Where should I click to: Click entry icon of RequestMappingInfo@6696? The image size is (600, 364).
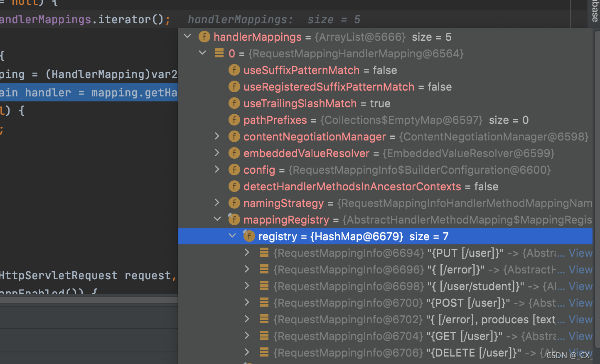tap(264, 269)
